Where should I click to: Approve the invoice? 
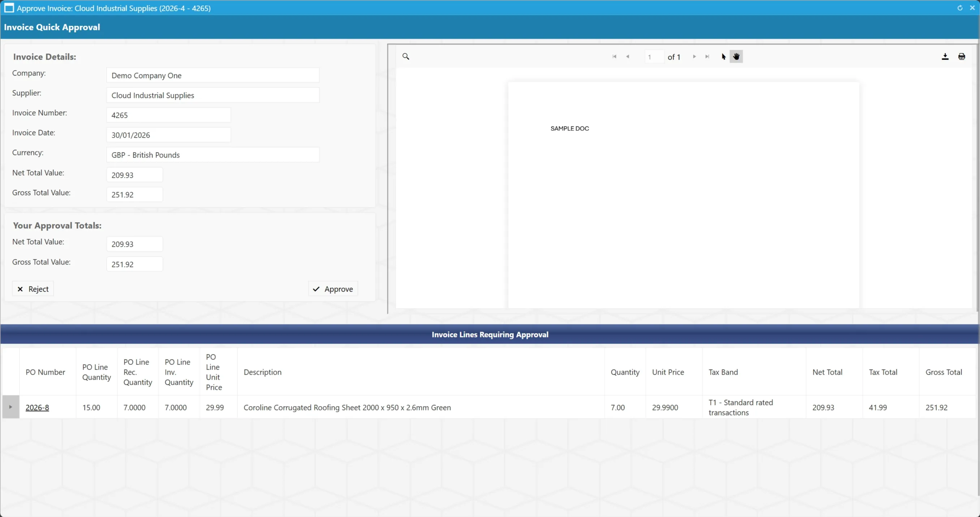pos(333,289)
